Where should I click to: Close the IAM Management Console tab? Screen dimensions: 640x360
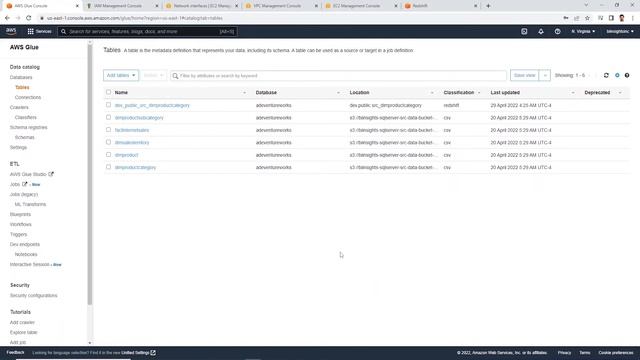tap(157, 6)
